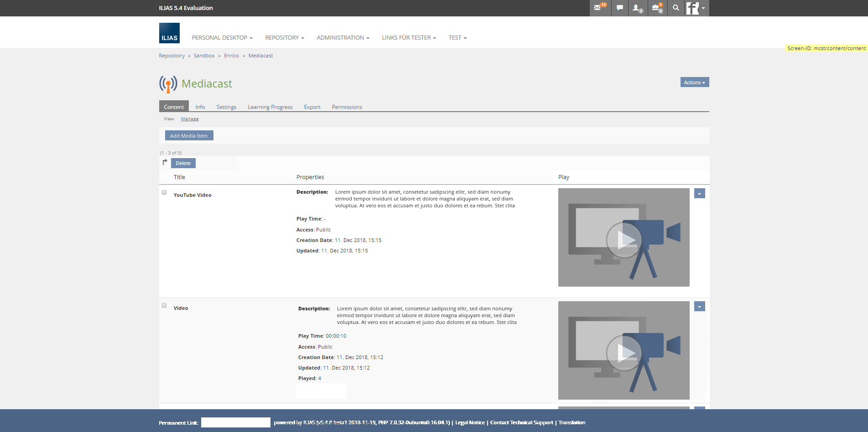This screenshot has width=868, height=432.
Task: Click the contacts person icon in top bar
Action: click(637, 8)
